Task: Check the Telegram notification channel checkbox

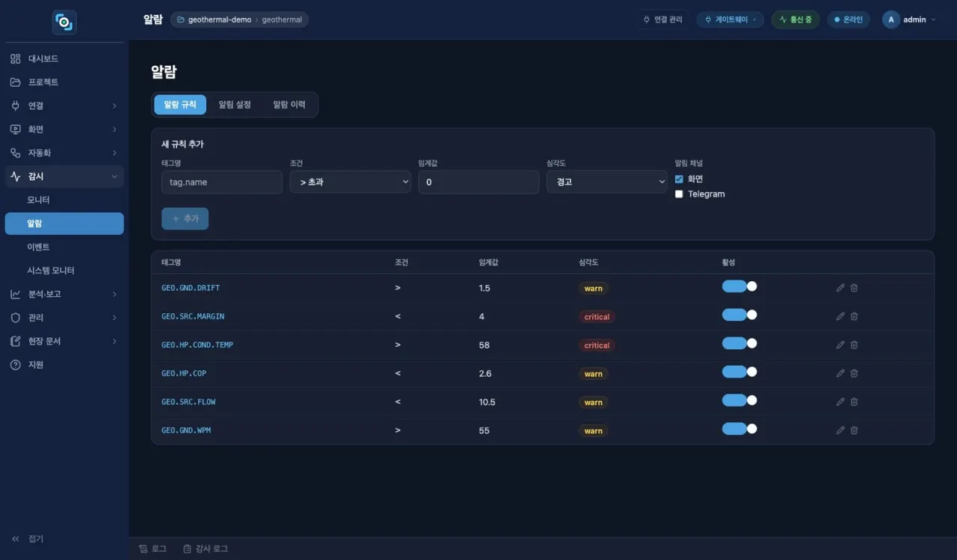Action: click(679, 194)
